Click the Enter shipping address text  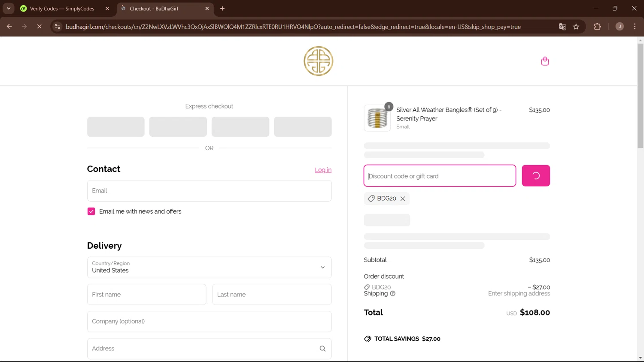pos(519,293)
